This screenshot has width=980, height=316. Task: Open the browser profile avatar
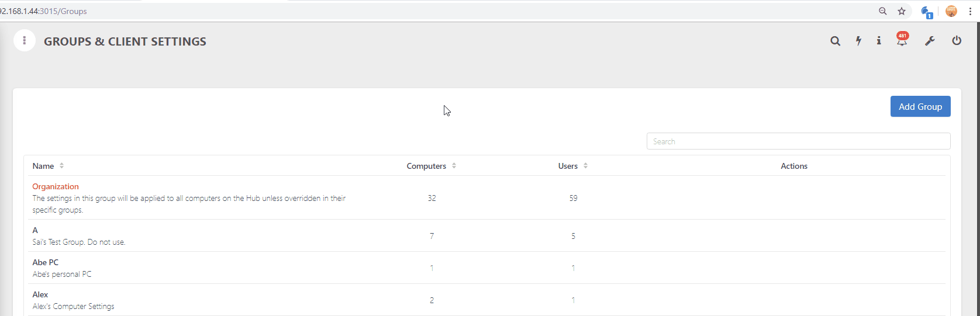(951, 11)
